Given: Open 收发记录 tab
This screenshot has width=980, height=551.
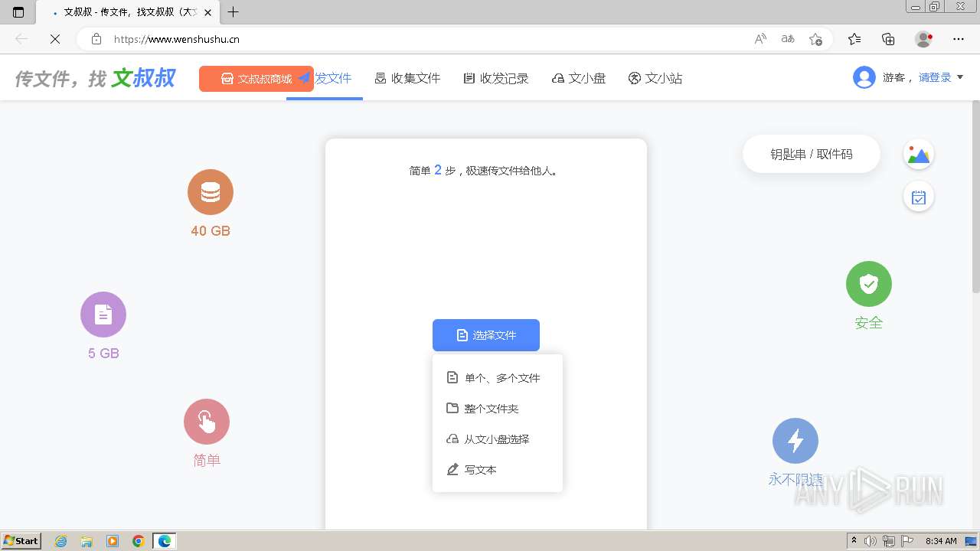Looking at the screenshot, I should (x=496, y=78).
